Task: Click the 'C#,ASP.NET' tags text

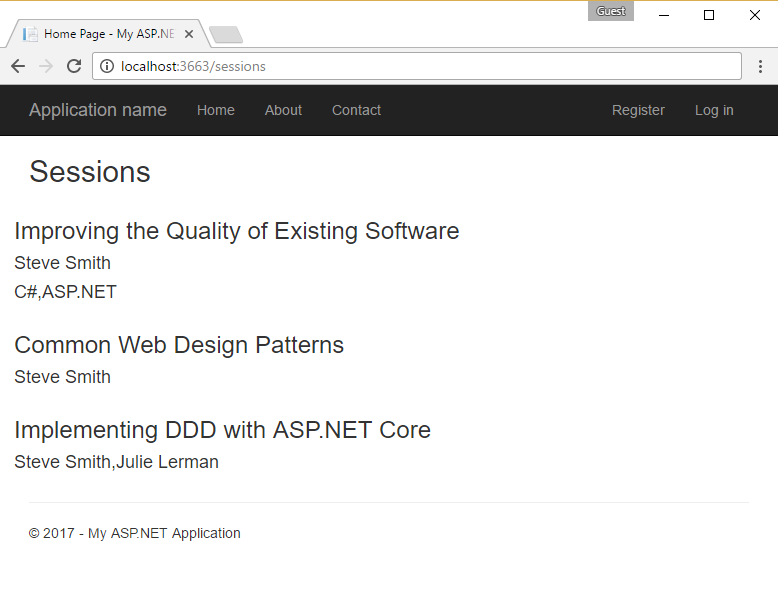Action: [65, 292]
